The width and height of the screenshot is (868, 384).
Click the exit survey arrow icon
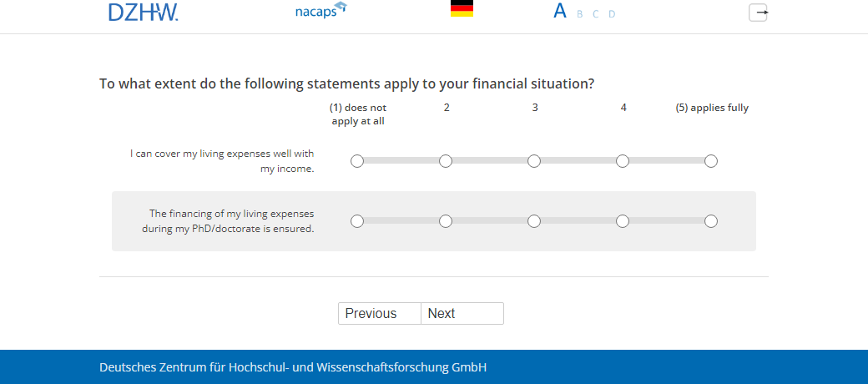pos(758,13)
